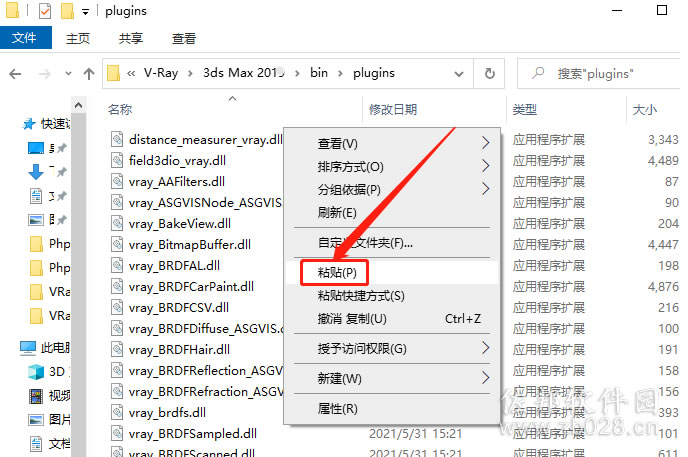Select file vray_BRDFCarPaint.dll
The image size is (688, 457).
pos(191,287)
